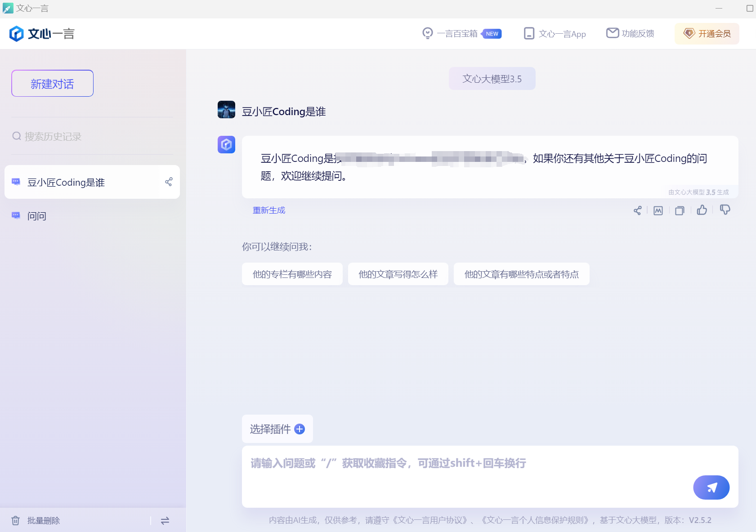Dislike the answer with thumbs down
Image resolution: width=756 pixels, height=532 pixels.
coord(725,210)
